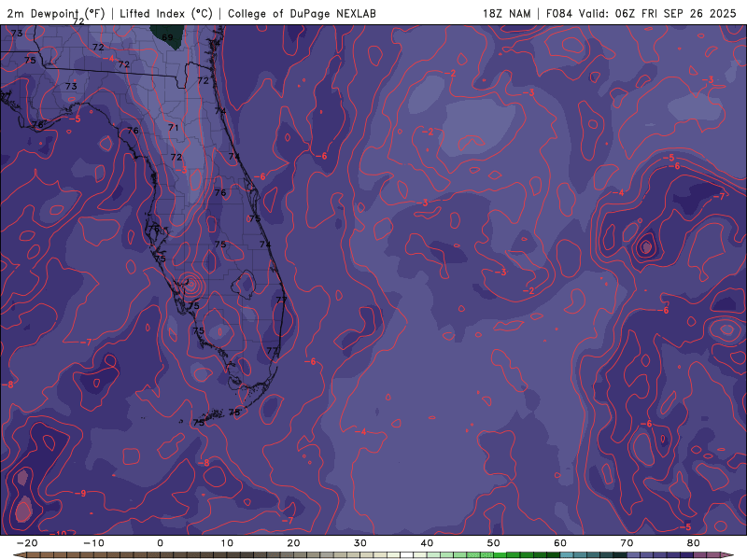Click the white colorbar segment between 30 and 40
747x560 pixels.
click(x=406, y=555)
